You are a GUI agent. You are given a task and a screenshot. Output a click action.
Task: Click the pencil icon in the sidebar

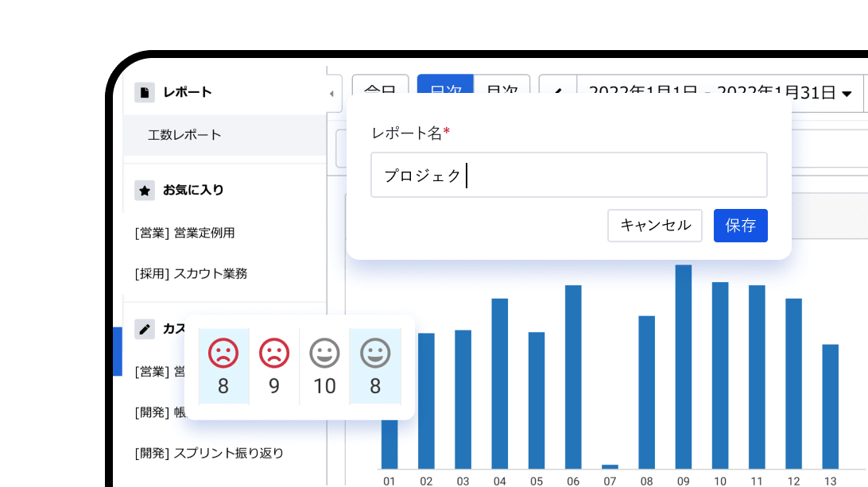coord(144,328)
